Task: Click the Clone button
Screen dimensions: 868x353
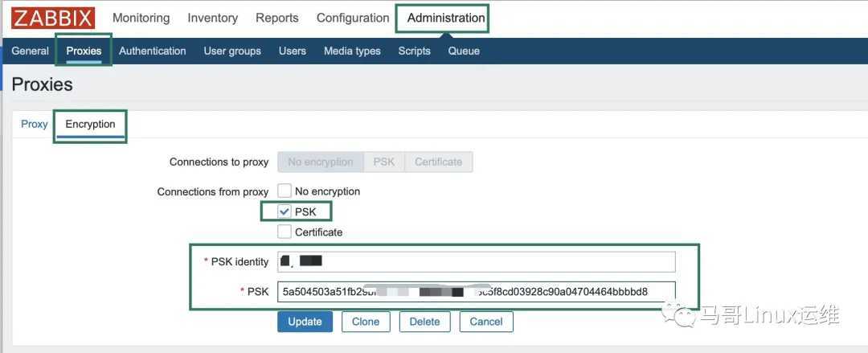Action: tap(366, 322)
